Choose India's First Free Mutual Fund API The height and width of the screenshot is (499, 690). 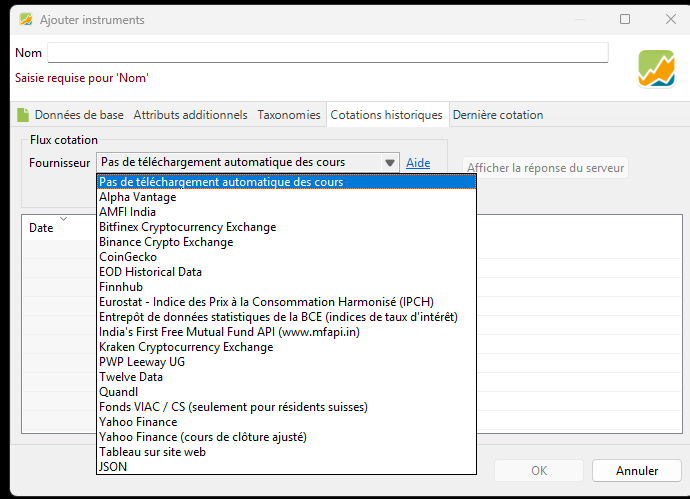[286, 331]
